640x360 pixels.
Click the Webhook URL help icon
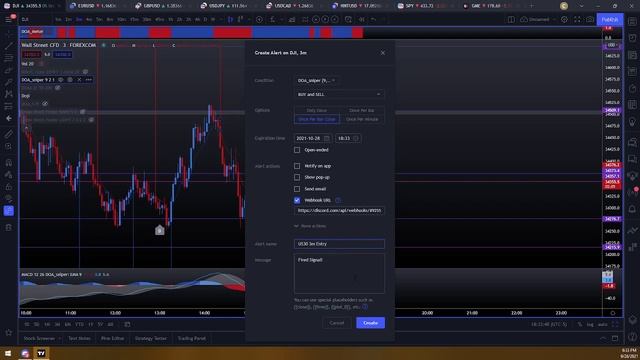click(x=338, y=200)
